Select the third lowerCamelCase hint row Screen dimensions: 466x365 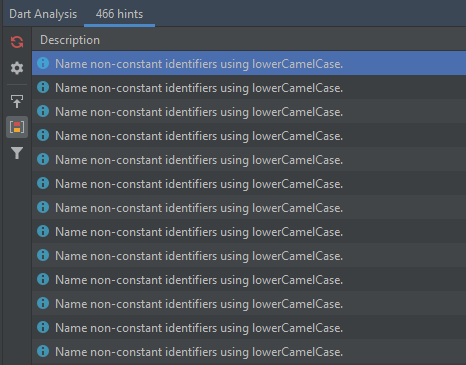249,111
